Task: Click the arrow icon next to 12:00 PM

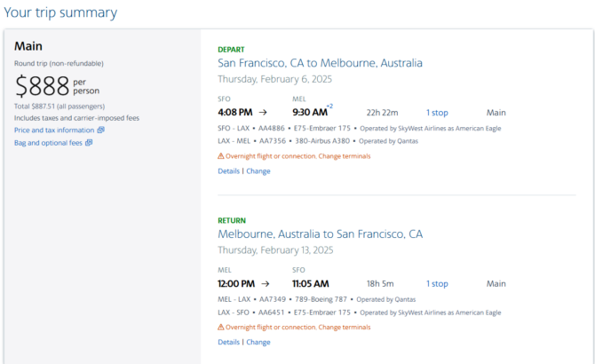Action: 266,283
